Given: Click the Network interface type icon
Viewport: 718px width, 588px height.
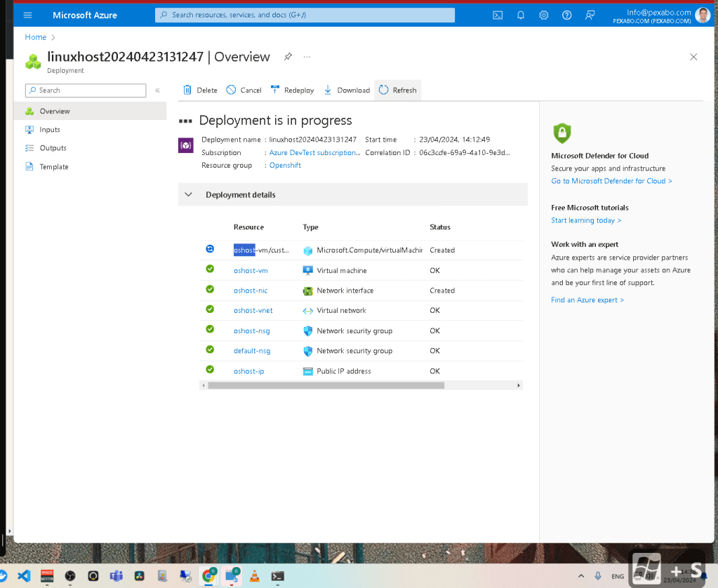Looking at the screenshot, I should [x=307, y=290].
